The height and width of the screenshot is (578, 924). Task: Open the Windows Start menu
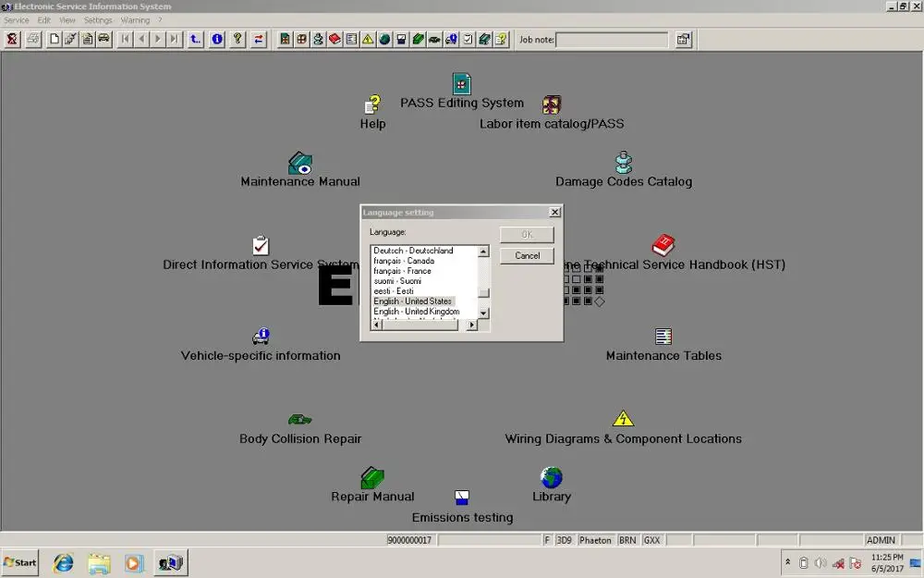pos(20,562)
